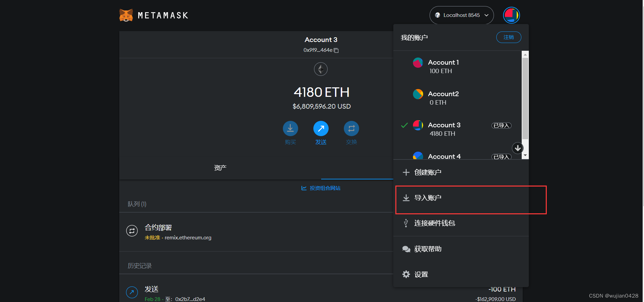Click 创建账户 (create account)
This screenshot has height=302, width=644.
point(461,172)
